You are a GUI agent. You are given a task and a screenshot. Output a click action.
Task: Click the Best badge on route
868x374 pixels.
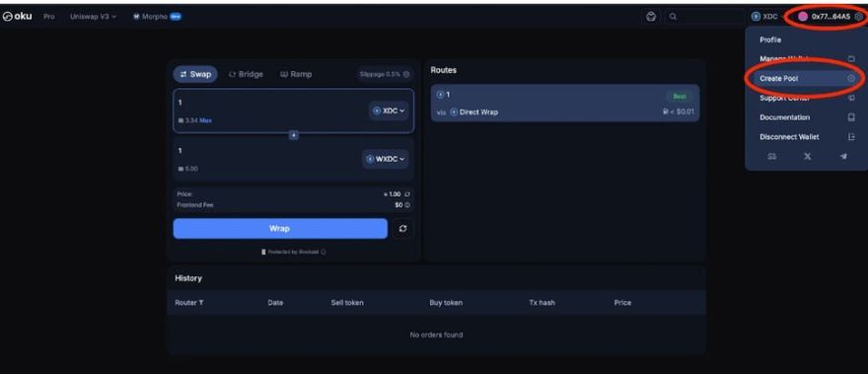point(680,97)
